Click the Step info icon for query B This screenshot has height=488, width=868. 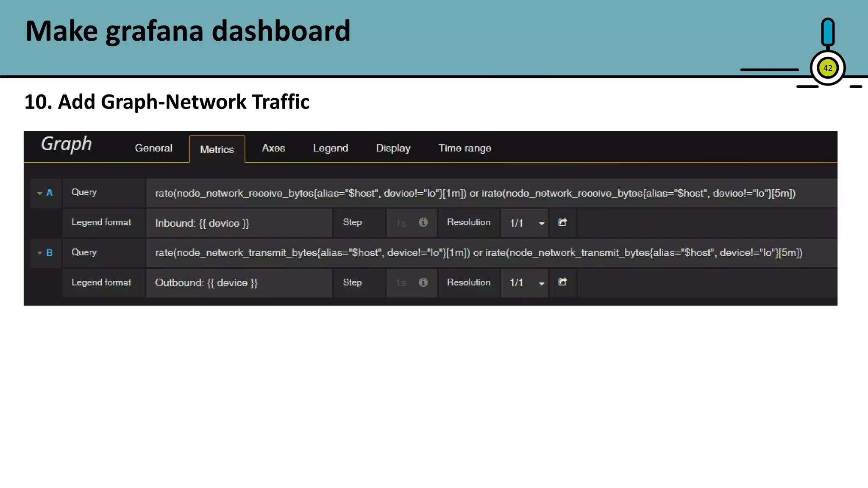point(423,283)
